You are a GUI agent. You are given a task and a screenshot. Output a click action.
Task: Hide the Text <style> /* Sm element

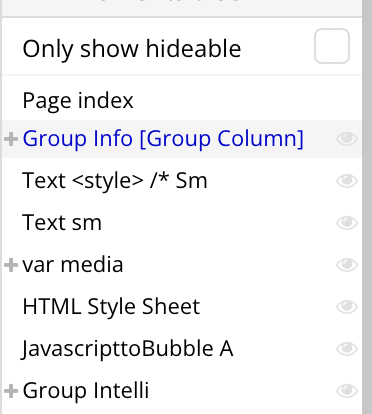[347, 181]
